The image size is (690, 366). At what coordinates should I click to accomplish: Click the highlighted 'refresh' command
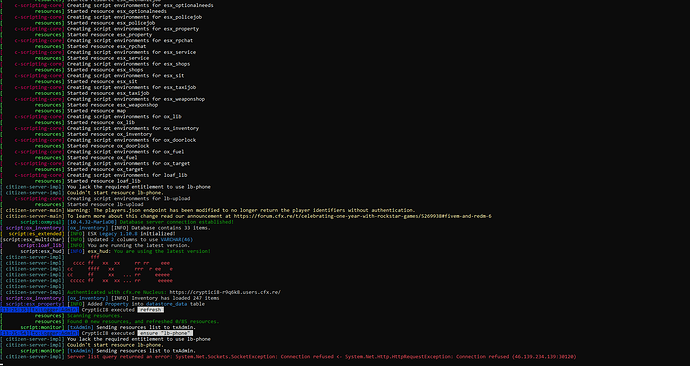point(151,310)
